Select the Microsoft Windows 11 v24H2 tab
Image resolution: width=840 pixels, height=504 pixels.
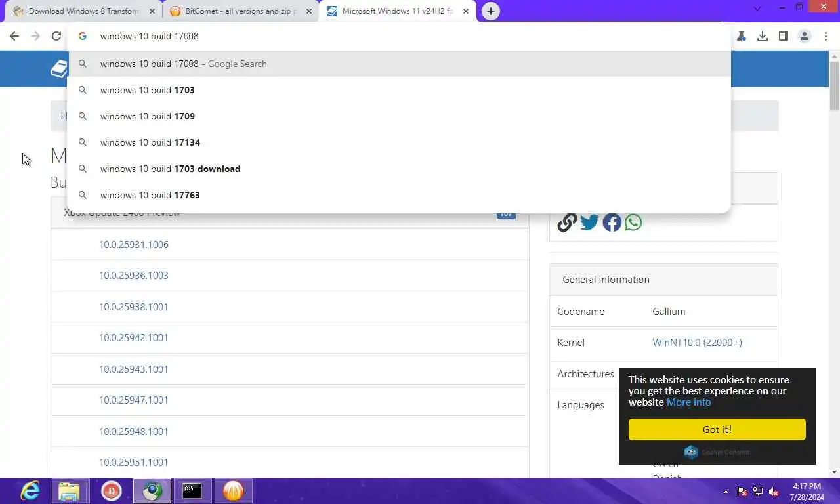[398, 11]
